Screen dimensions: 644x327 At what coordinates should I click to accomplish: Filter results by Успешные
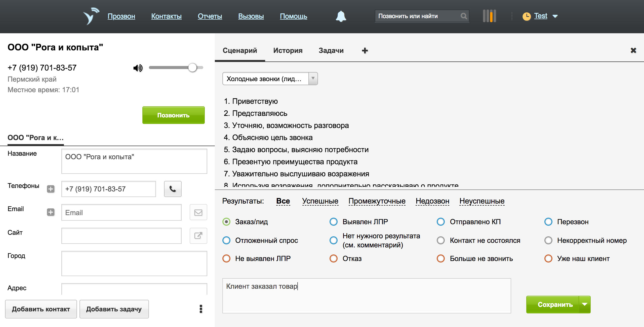[x=320, y=201]
